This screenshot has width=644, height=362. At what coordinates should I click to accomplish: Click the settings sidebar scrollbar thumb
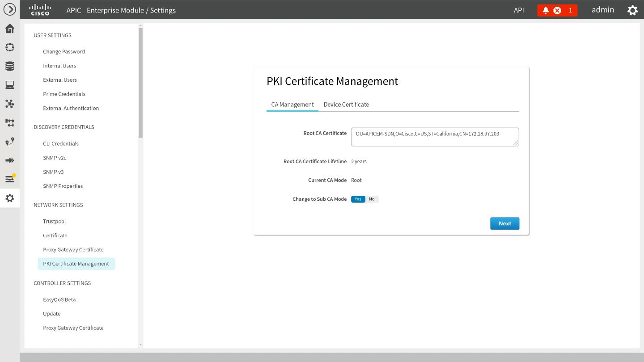point(140,83)
